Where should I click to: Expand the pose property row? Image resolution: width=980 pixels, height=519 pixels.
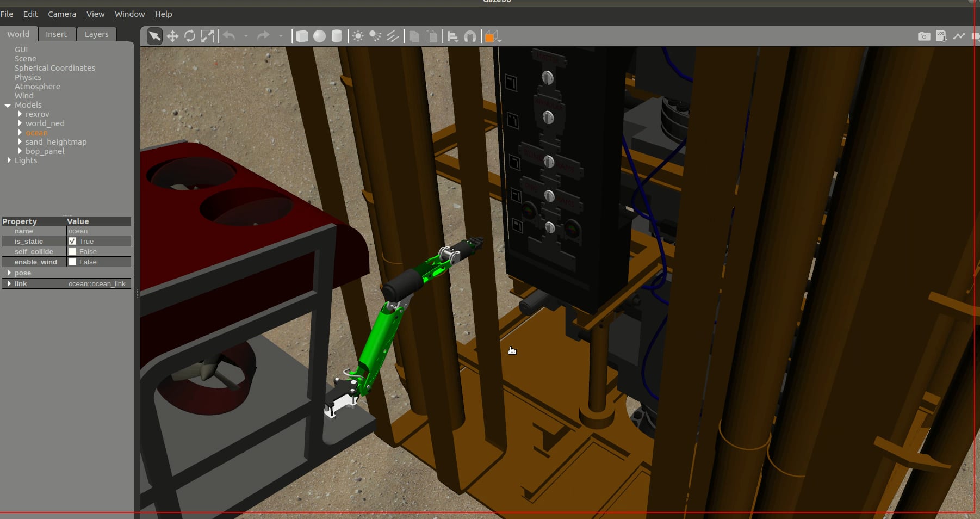coord(9,273)
